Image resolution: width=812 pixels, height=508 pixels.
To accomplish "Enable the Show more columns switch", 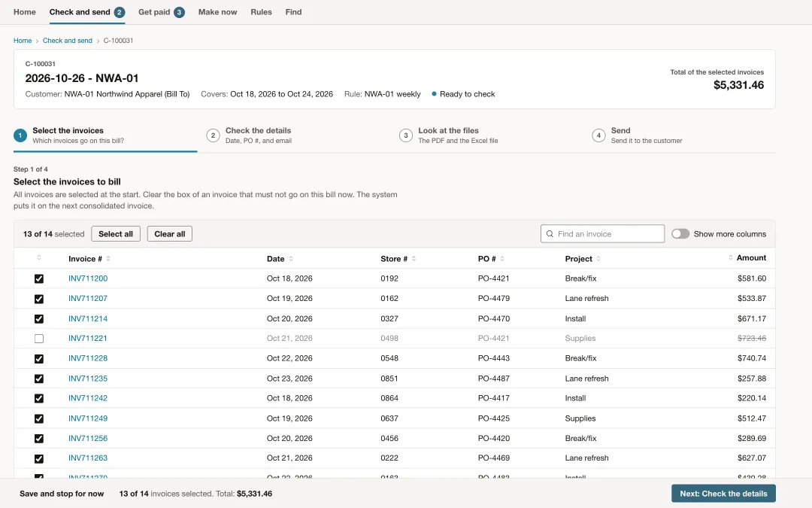I will coord(680,234).
